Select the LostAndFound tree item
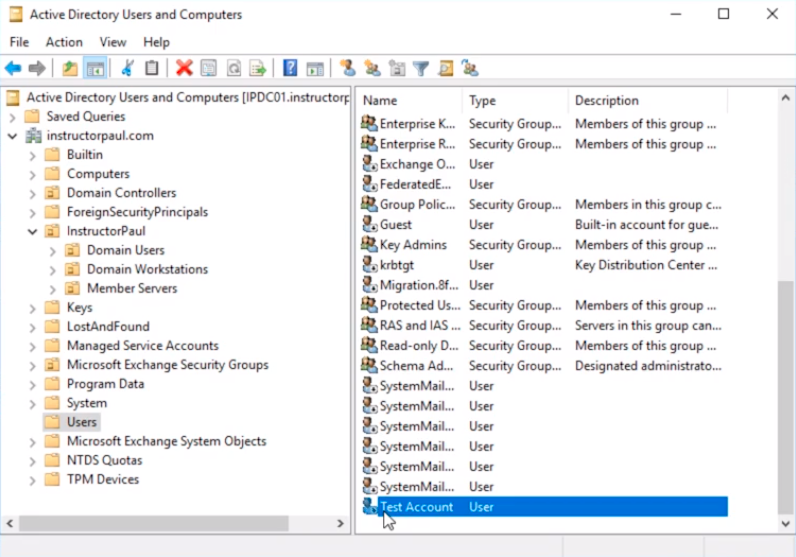This screenshot has height=557, width=796. tap(108, 326)
